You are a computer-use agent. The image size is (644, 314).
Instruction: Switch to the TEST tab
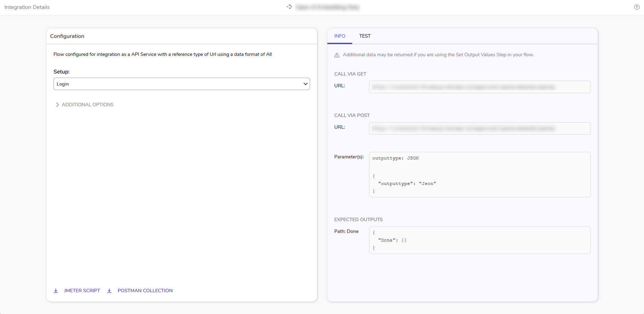tap(365, 36)
